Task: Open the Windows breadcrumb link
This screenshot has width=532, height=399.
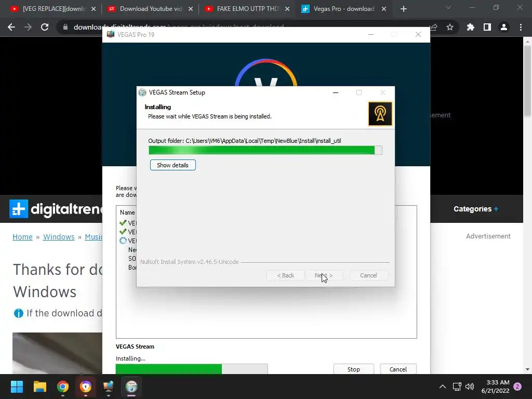Action: point(59,237)
